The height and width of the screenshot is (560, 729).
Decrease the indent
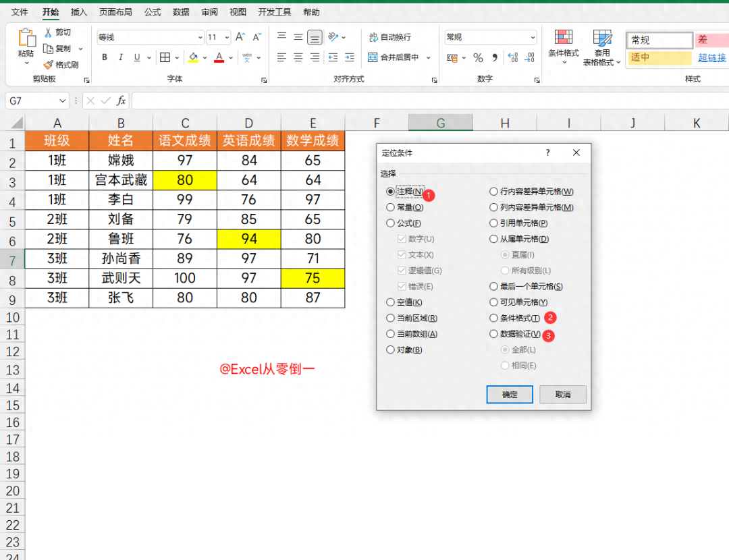point(333,57)
